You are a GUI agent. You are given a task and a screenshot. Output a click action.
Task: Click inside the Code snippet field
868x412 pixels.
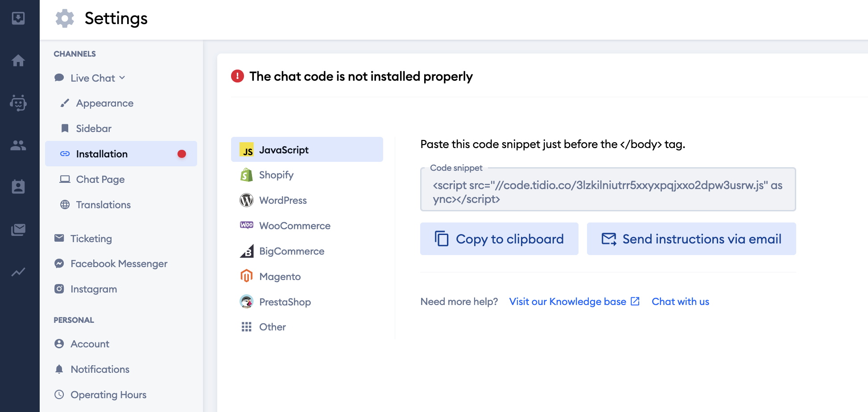608,190
